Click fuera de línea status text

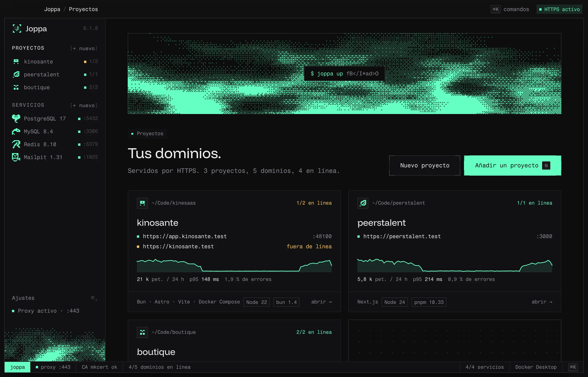point(309,246)
